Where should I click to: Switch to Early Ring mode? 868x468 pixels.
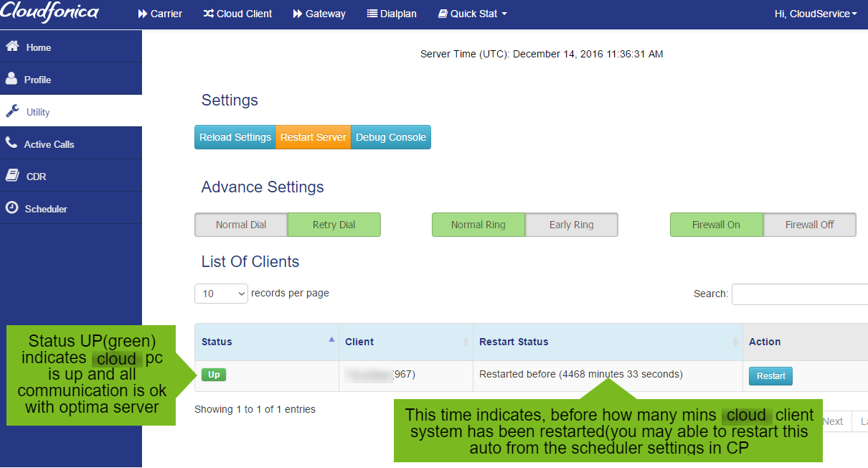click(x=572, y=225)
